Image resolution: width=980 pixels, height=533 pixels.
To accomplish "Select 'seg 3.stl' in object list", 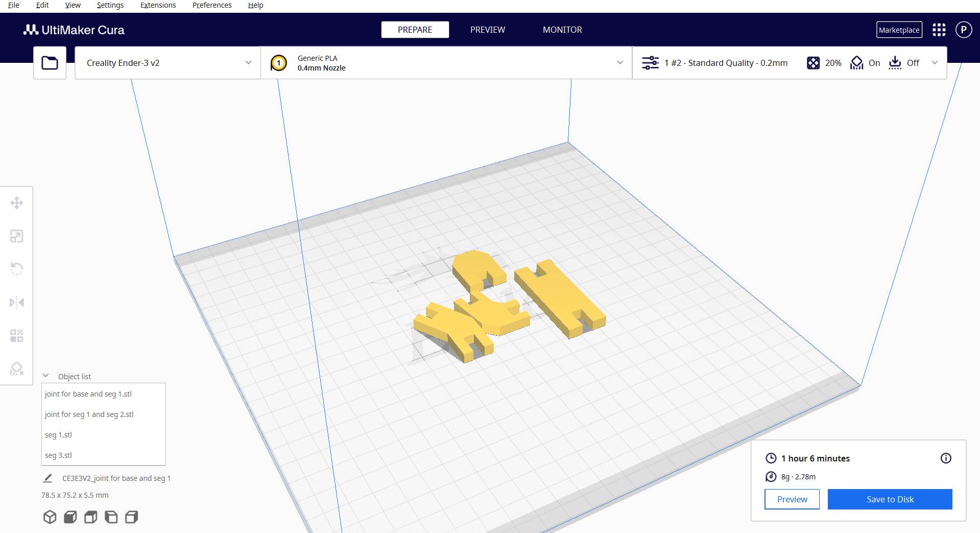I will pyautogui.click(x=104, y=455).
